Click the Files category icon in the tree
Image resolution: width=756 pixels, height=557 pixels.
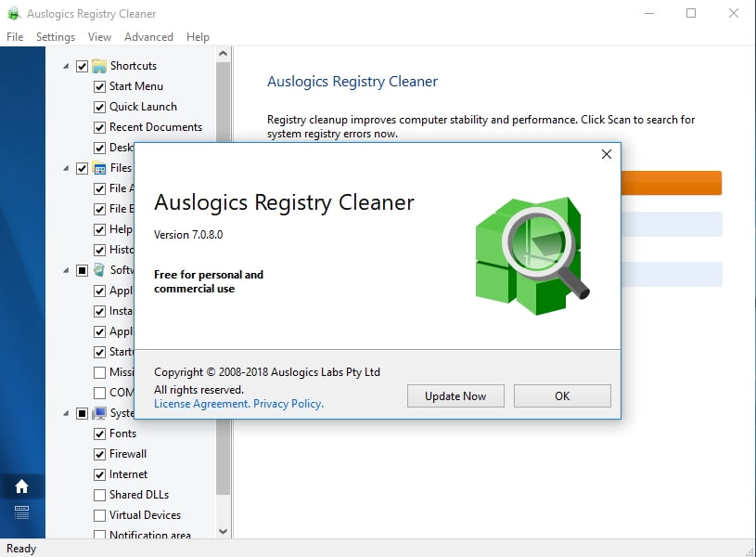pos(99,168)
